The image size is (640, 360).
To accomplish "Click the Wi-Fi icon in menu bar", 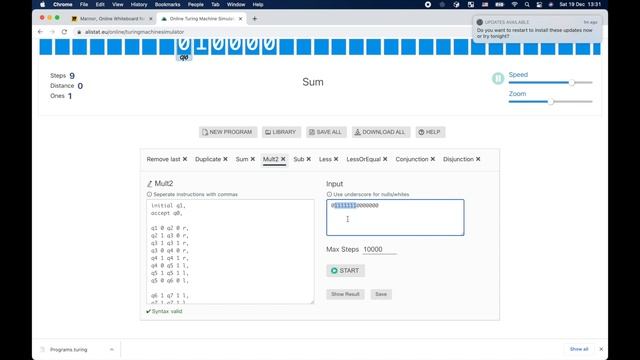I will [x=514, y=4].
